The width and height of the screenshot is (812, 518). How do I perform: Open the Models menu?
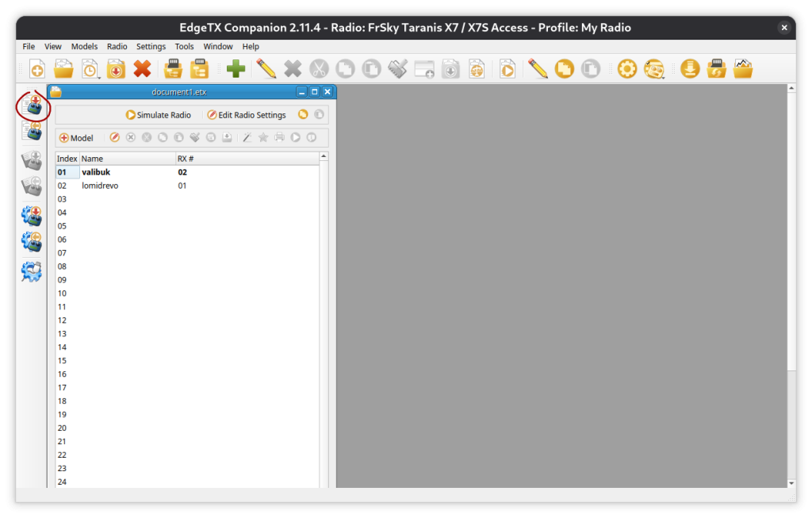pyautogui.click(x=84, y=47)
